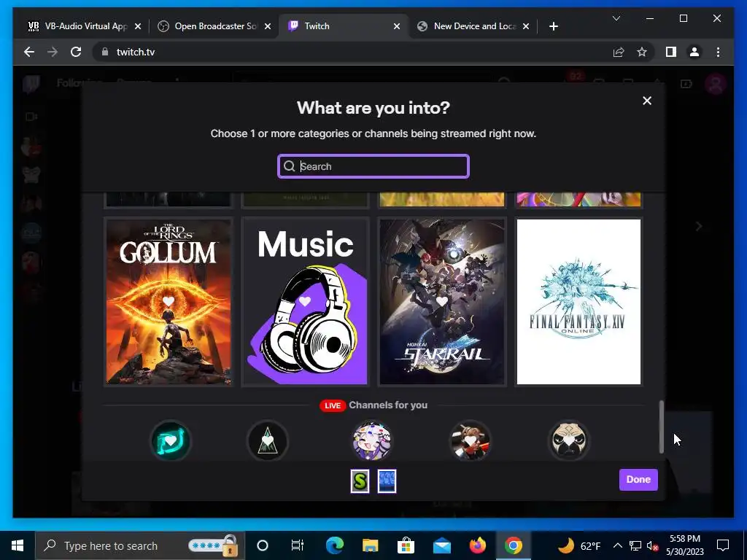Image resolution: width=747 pixels, height=560 pixels.
Task: Remove the green S selected item
Action: 360,481
